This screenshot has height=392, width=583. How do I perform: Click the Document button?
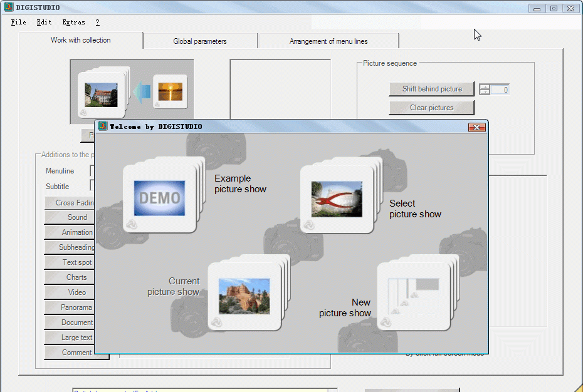pos(70,322)
